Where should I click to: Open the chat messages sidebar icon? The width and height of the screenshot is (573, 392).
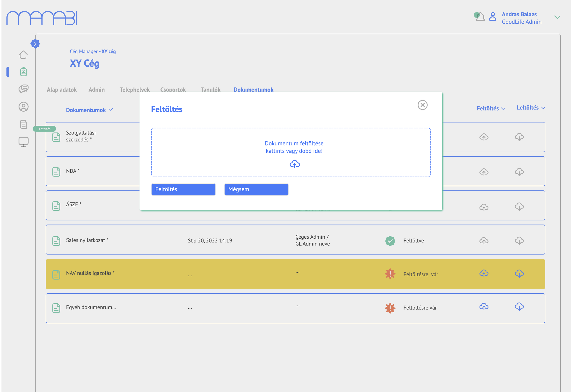(x=23, y=89)
